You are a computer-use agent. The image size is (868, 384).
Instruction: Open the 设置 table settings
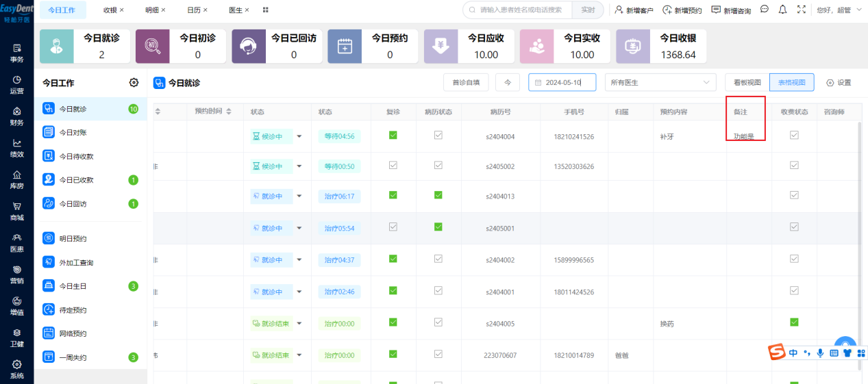(839, 82)
